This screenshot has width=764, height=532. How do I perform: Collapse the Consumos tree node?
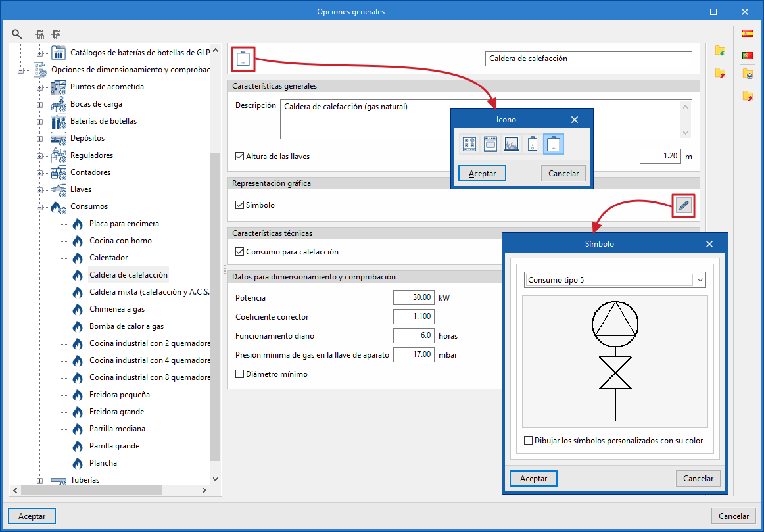(40, 206)
